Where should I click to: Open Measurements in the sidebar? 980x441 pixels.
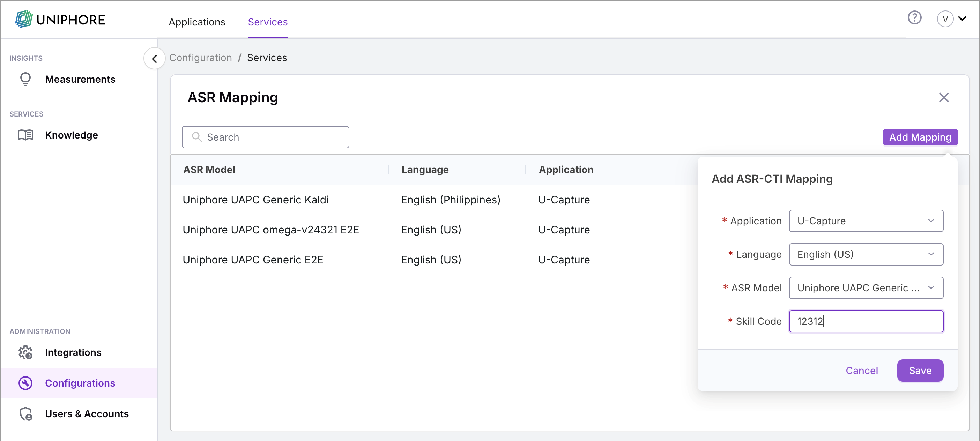pyautogui.click(x=80, y=79)
